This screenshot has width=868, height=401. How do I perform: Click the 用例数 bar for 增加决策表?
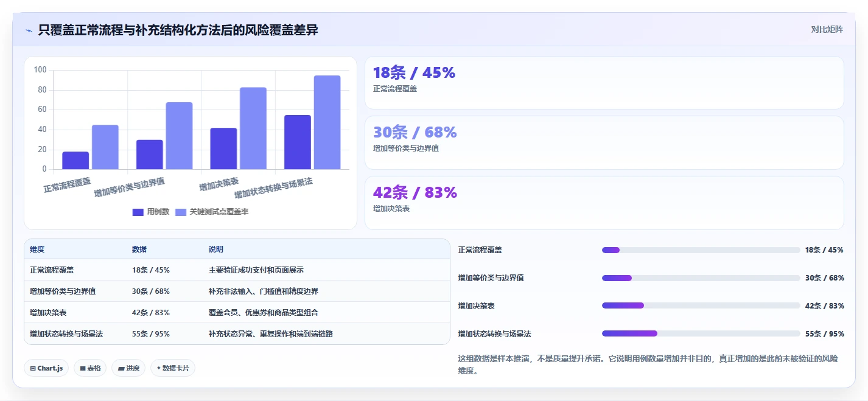[223, 148]
